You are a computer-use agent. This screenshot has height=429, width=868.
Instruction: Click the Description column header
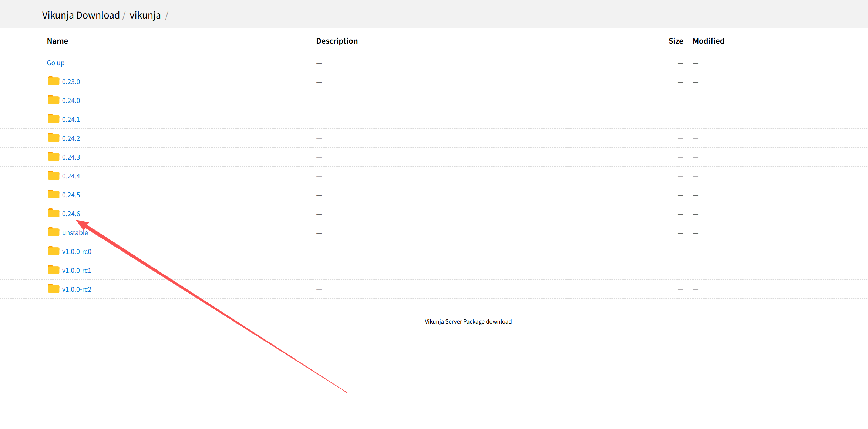[x=337, y=41]
